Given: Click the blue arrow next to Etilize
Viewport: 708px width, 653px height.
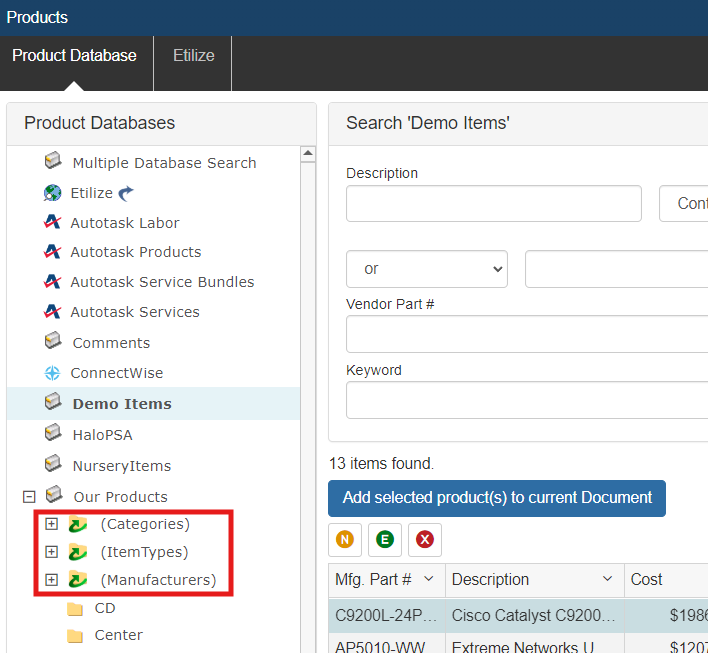Looking at the screenshot, I should click(126, 193).
